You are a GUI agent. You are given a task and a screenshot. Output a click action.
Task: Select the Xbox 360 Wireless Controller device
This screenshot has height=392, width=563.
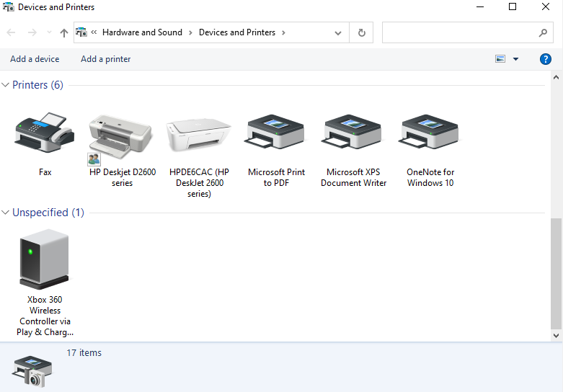(44, 259)
